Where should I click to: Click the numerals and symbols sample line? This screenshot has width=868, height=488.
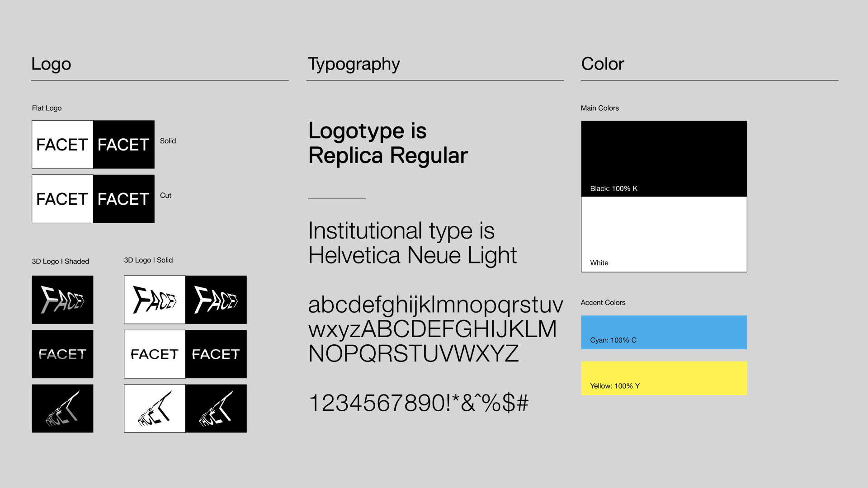click(x=419, y=403)
